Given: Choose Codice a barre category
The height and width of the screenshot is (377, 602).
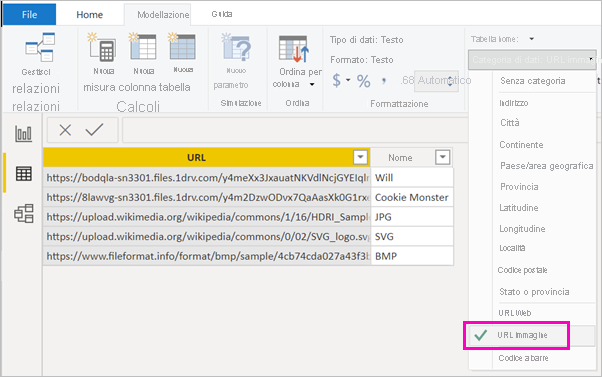Looking at the screenshot, I should tap(523, 358).
